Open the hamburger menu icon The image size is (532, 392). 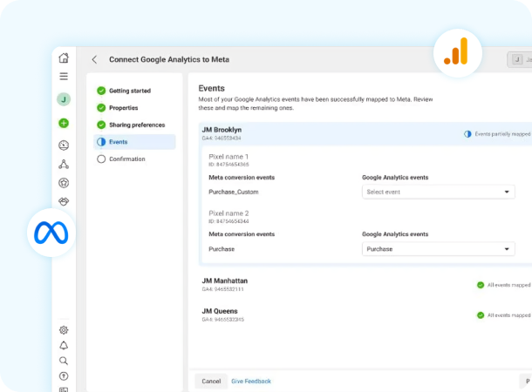64,77
